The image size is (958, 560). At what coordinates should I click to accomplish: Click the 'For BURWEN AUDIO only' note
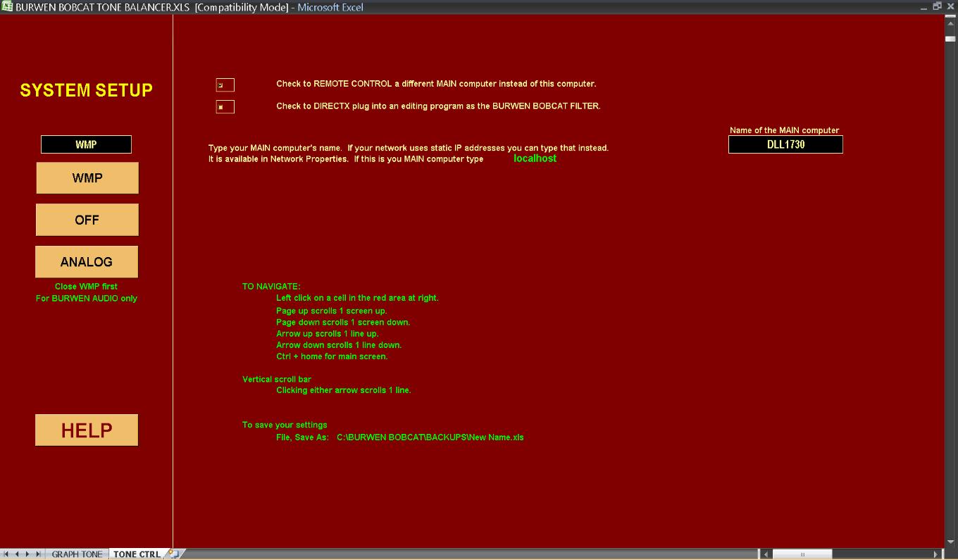(x=87, y=299)
